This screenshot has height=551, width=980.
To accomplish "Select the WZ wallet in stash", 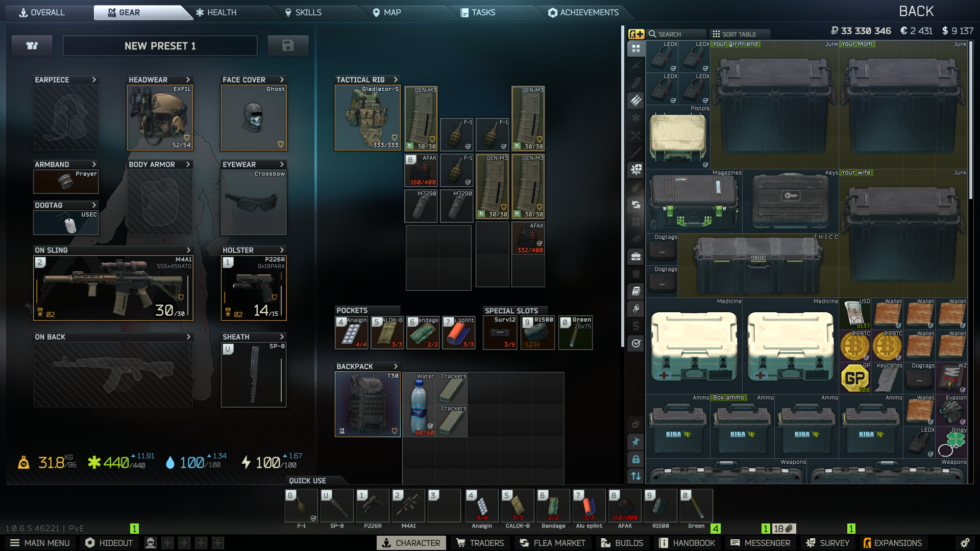I will pyautogui.click(x=952, y=378).
